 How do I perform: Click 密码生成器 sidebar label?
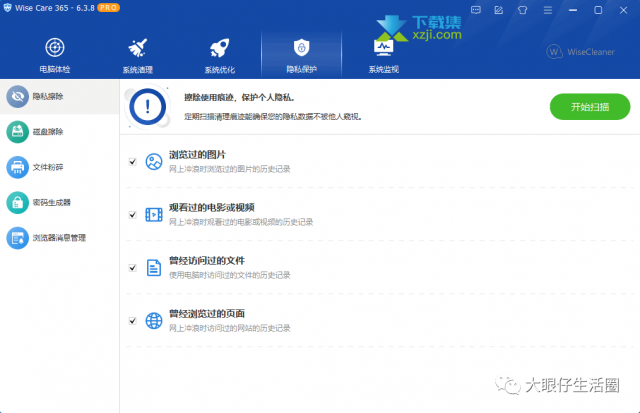[x=52, y=202]
